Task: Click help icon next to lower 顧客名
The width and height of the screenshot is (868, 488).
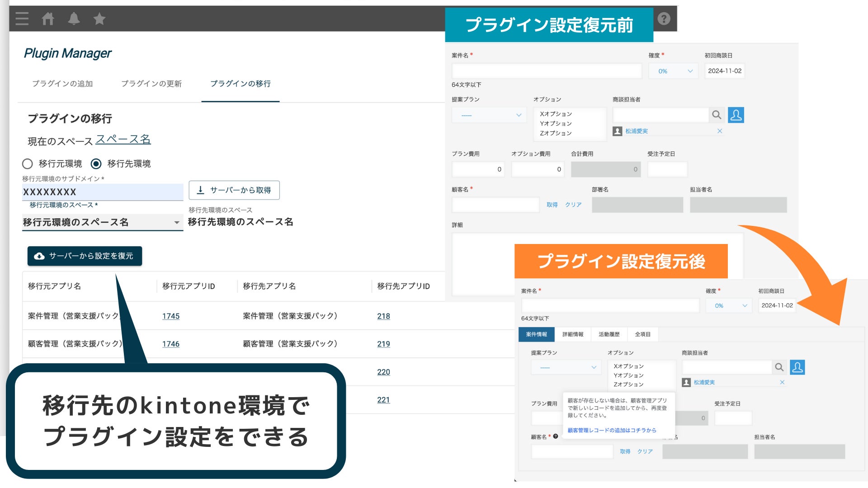Action: pyautogui.click(x=556, y=436)
